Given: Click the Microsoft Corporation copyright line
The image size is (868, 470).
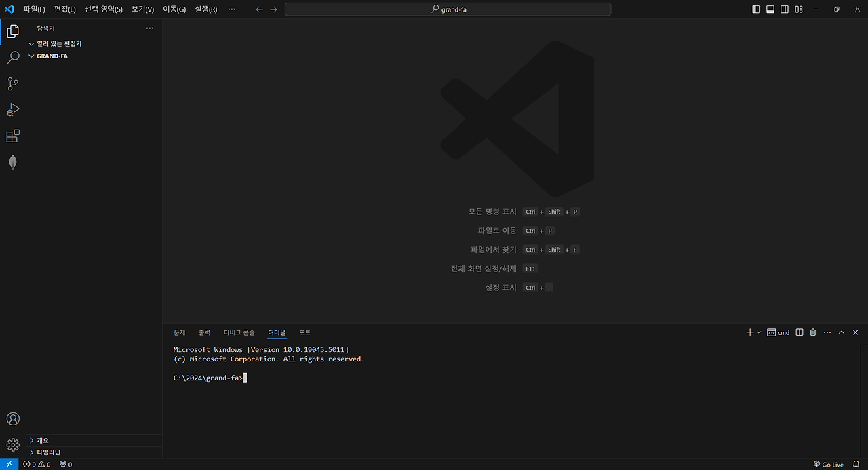Looking at the screenshot, I should 269,359.
